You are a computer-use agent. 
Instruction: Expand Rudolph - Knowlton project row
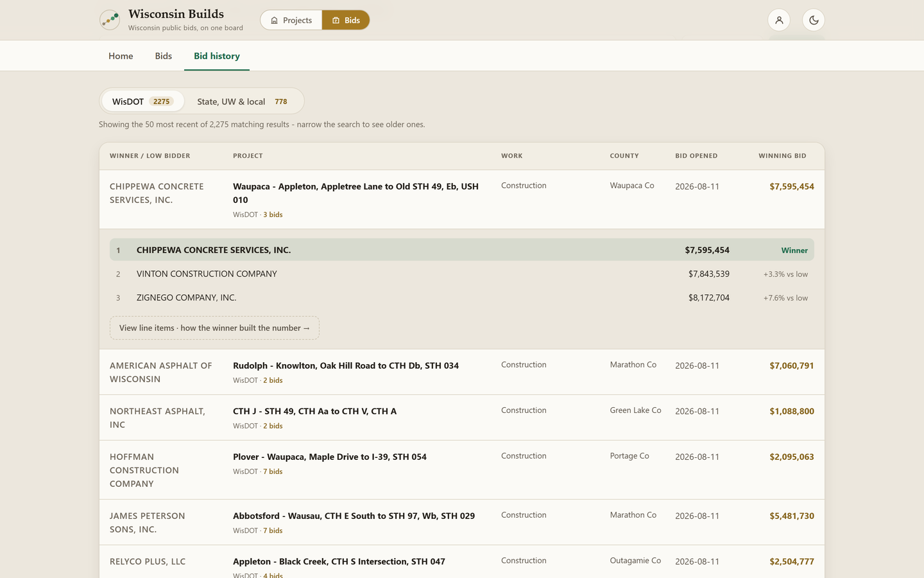462,372
